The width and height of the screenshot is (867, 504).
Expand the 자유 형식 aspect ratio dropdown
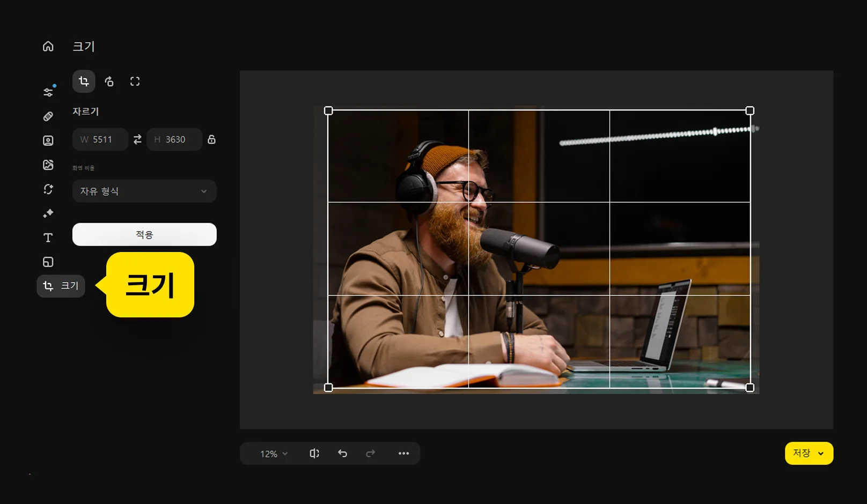tap(144, 191)
